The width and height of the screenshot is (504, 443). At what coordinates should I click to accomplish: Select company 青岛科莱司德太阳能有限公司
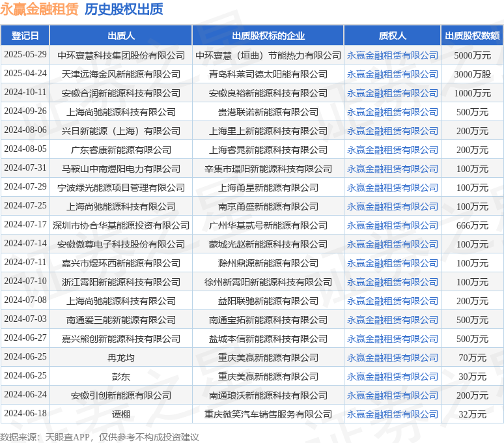[268, 74]
